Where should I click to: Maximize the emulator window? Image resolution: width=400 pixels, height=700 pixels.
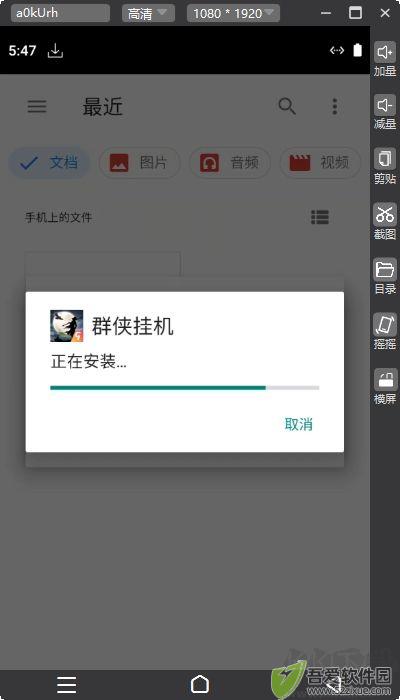(355, 13)
